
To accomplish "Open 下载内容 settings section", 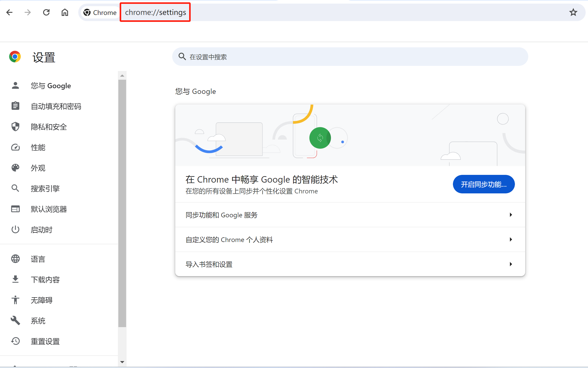I will pos(45,280).
